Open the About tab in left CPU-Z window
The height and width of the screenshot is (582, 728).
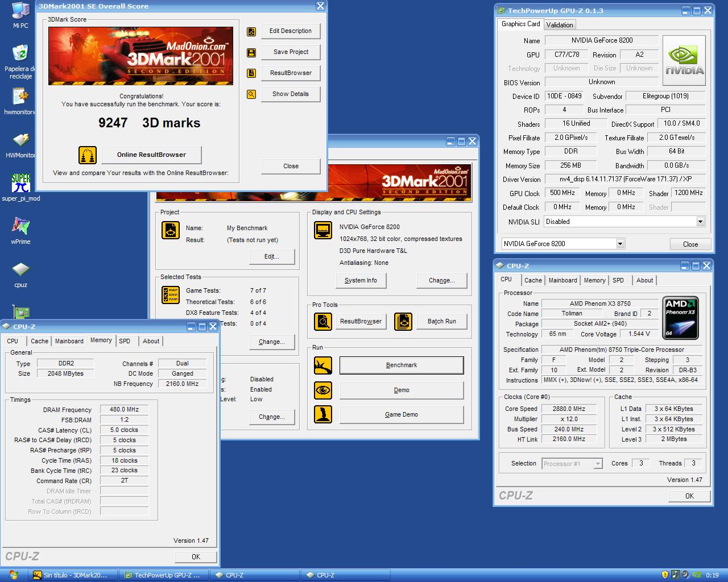151,341
